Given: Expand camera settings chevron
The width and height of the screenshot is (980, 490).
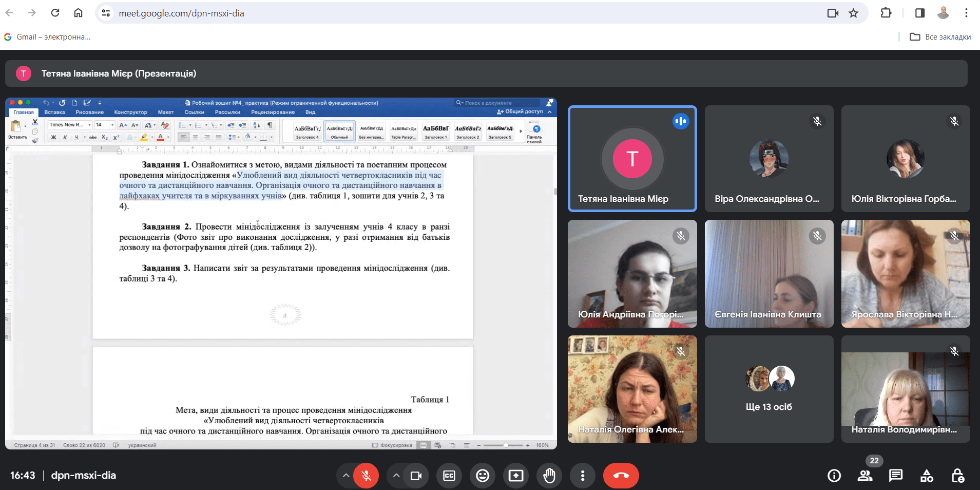Looking at the screenshot, I should 396,475.
